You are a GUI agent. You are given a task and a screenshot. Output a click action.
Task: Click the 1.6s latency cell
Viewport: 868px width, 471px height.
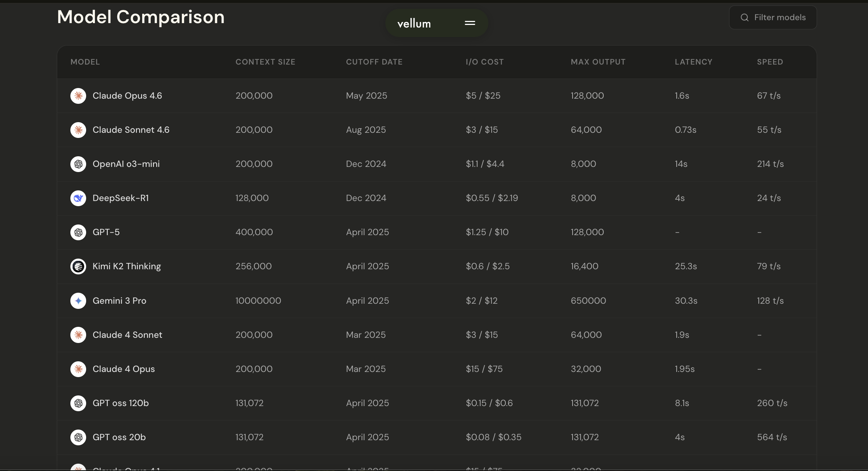(x=682, y=96)
